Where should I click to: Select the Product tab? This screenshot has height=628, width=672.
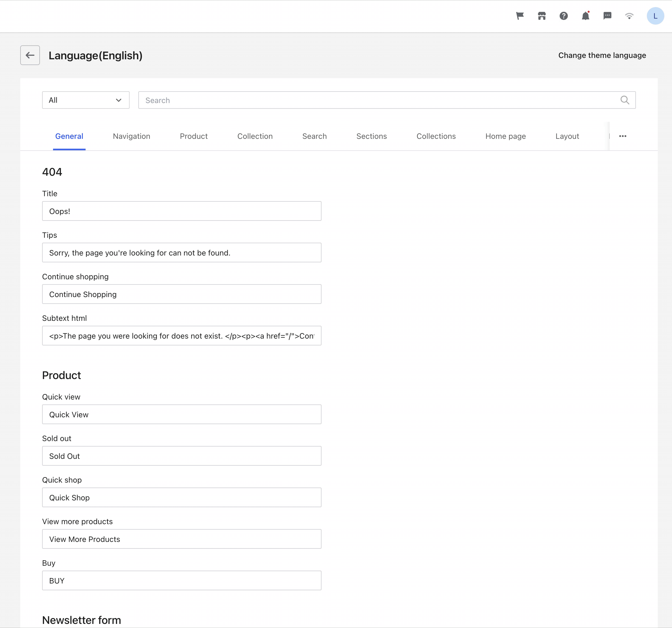click(x=194, y=136)
